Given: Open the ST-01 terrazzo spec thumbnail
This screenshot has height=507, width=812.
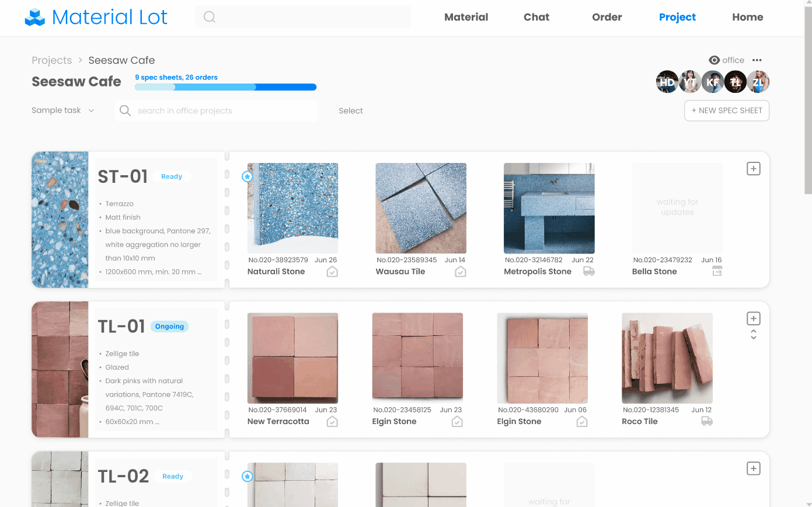Looking at the screenshot, I should (60, 220).
